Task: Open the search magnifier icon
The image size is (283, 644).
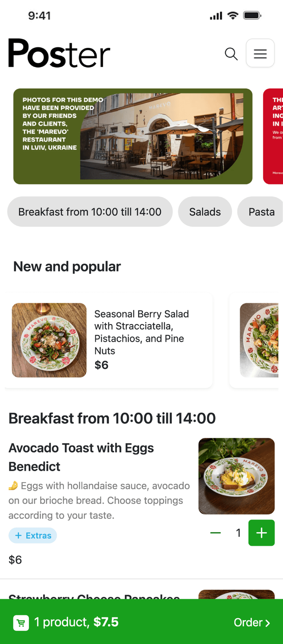Action: coord(231,54)
